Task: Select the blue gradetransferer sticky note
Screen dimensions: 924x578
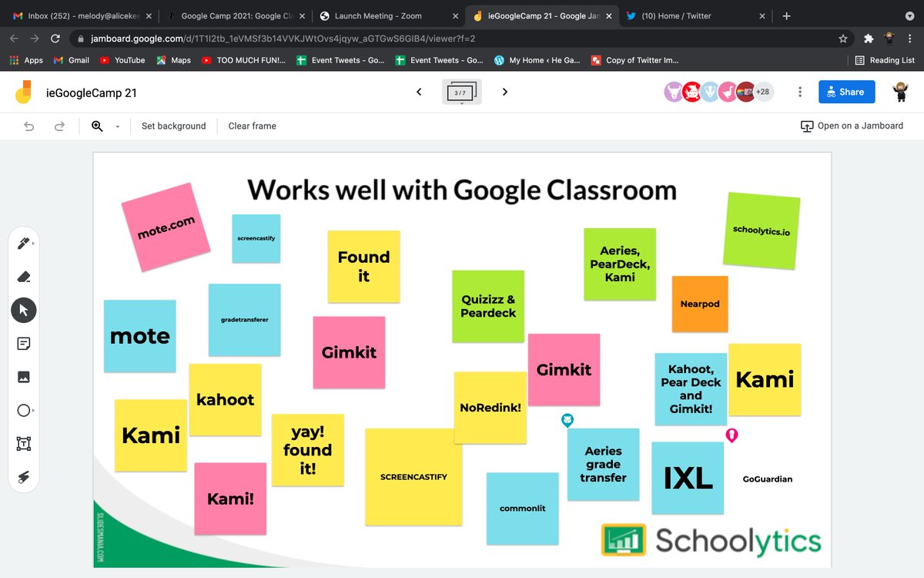Action: [245, 320]
